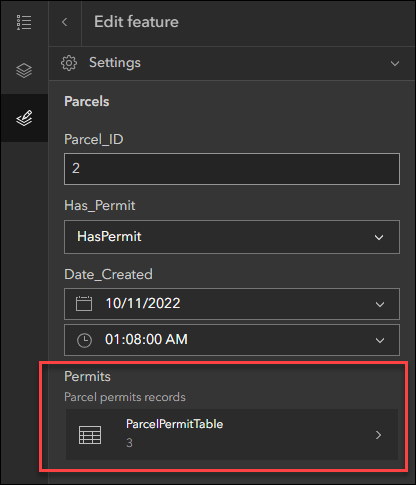Click the calendar icon in Date_Created field
Viewport: 416px width, 485px height.
tap(84, 303)
